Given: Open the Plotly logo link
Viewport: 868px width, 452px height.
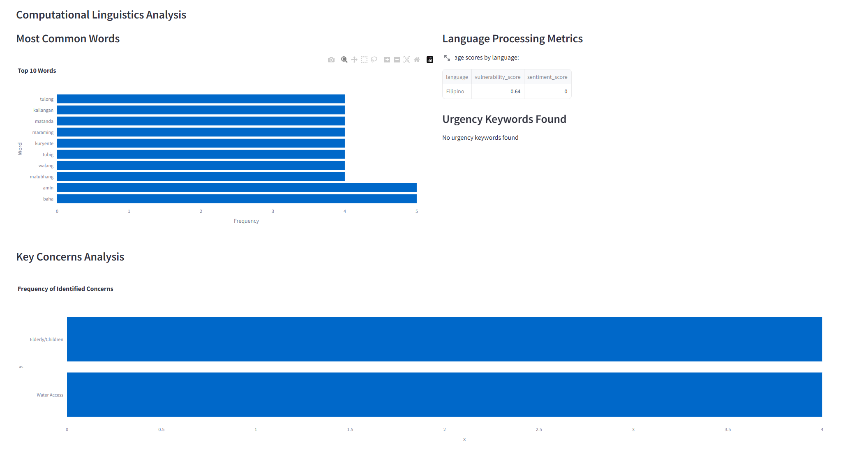Looking at the screenshot, I should tap(430, 60).
